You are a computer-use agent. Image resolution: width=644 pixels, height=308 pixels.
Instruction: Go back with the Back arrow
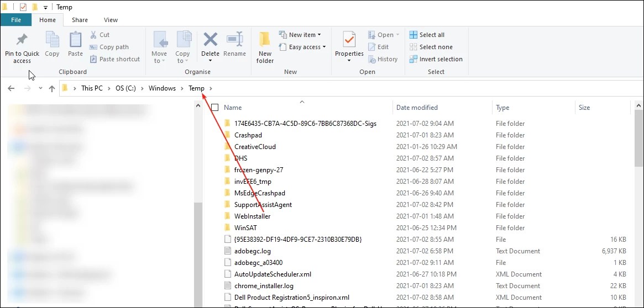click(x=11, y=88)
